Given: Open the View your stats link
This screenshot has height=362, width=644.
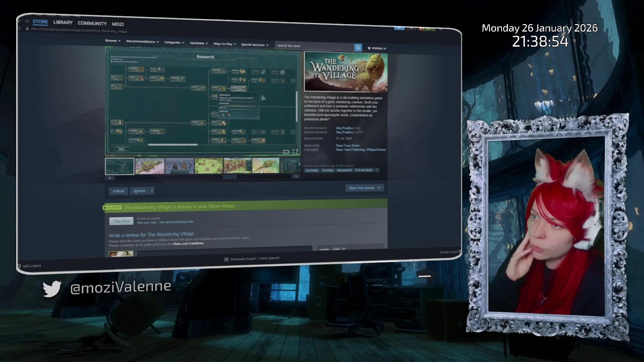Looking at the screenshot, I should click(147, 222).
